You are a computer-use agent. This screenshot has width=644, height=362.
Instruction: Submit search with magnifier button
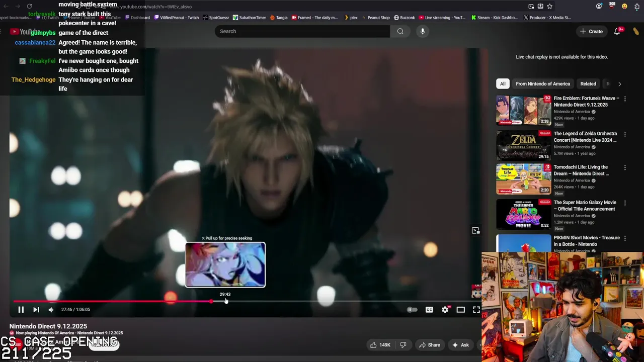pyautogui.click(x=400, y=31)
